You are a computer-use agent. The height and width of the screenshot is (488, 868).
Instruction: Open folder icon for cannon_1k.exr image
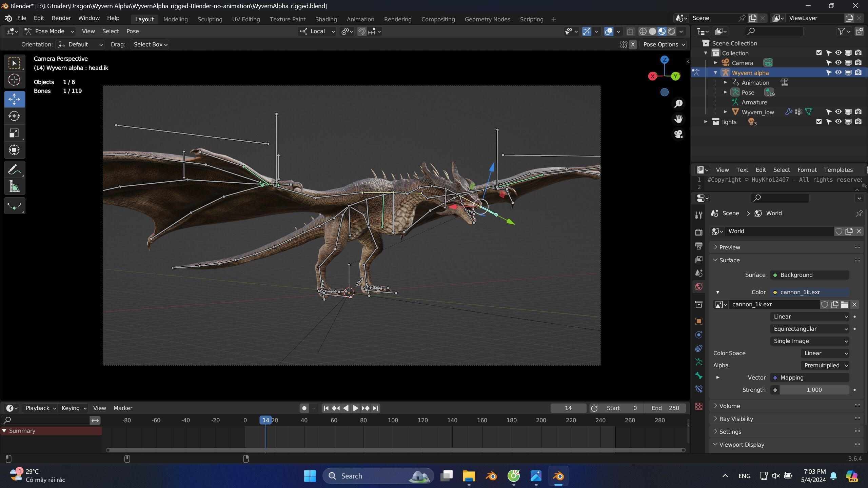[x=845, y=305]
